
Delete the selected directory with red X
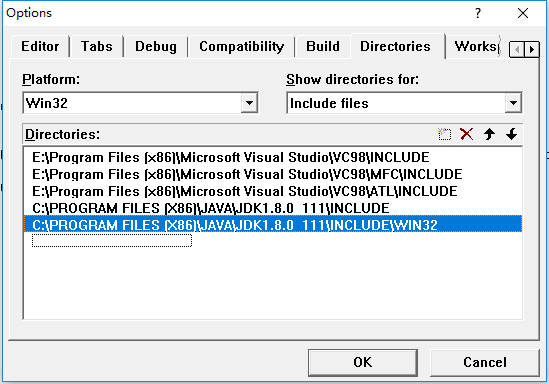(467, 134)
